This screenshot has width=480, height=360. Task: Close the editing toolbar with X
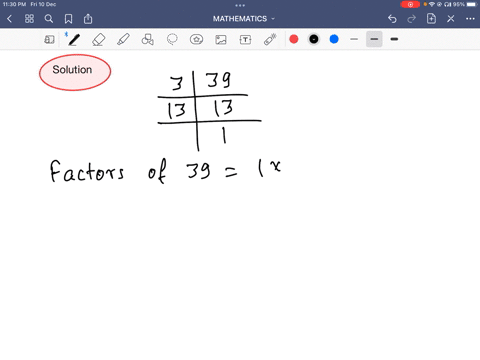click(x=451, y=19)
